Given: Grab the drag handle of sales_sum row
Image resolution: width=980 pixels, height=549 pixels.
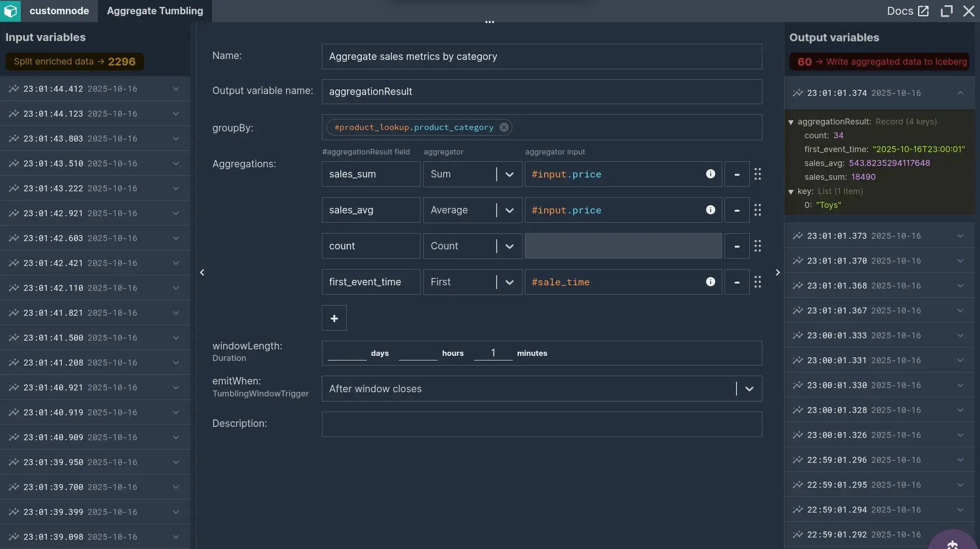Looking at the screenshot, I should coord(758,174).
